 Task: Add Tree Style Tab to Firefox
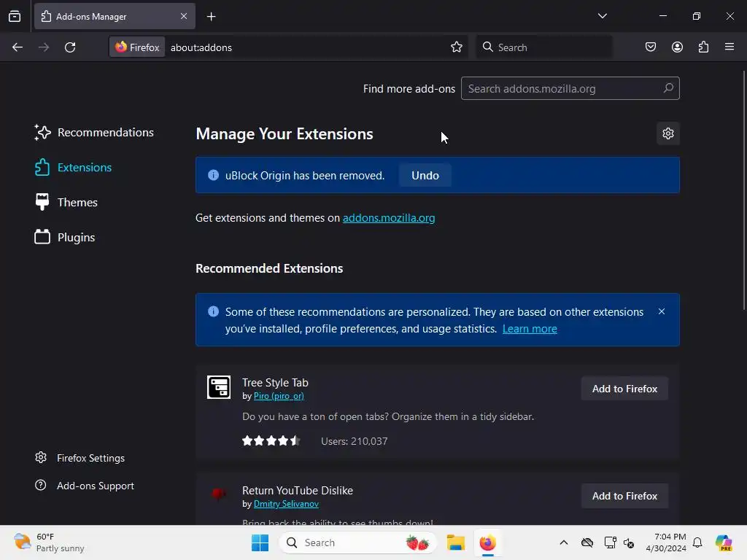point(624,389)
